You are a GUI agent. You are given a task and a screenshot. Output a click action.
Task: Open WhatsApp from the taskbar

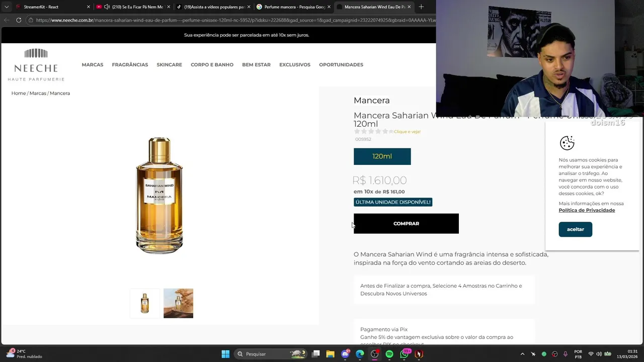coord(405,354)
